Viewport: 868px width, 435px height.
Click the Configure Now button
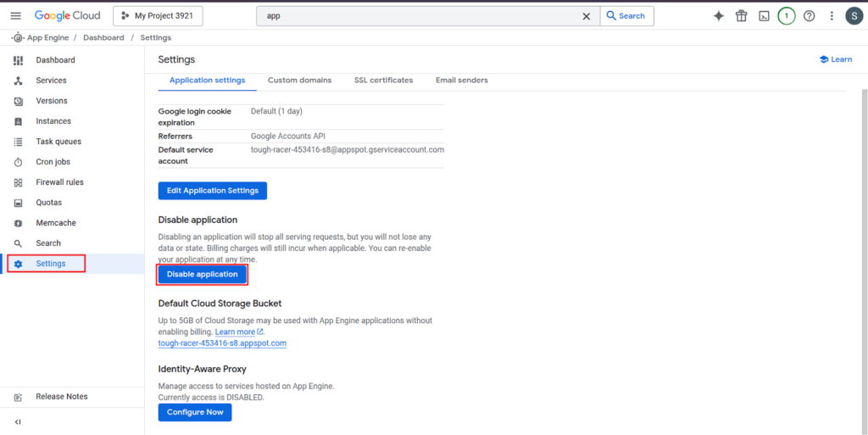(x=195, y=412)
